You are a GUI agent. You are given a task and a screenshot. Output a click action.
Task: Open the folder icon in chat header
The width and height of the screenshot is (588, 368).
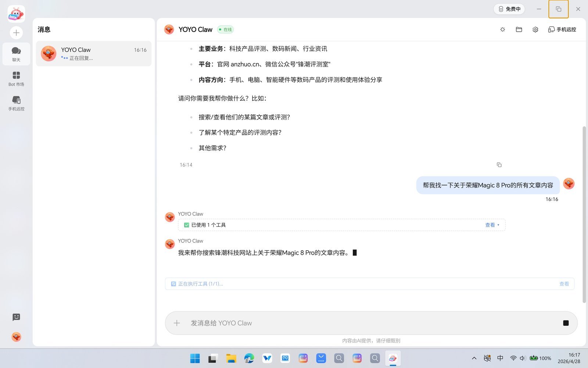tap(519, 29)
